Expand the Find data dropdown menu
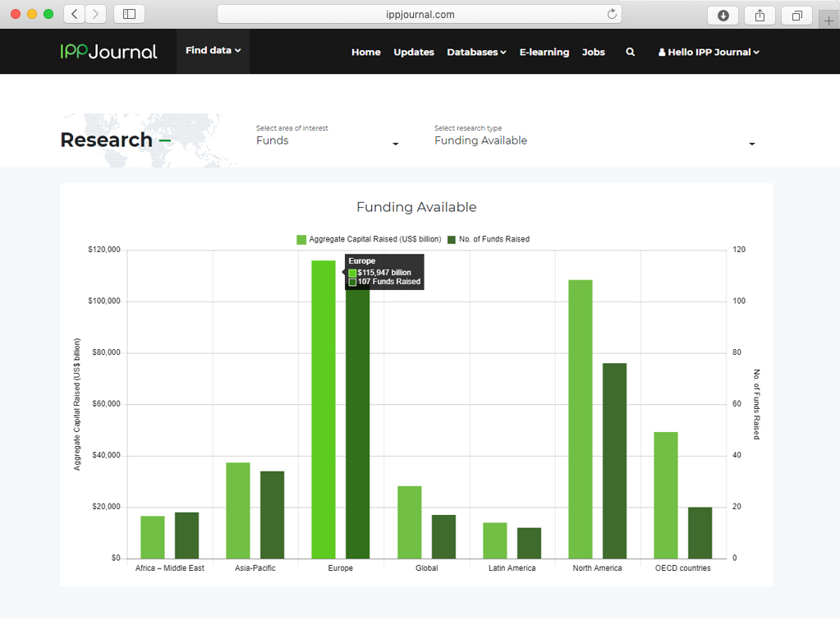Image resolution: width=840 pixels, height=630 pixels. point(213,51)
